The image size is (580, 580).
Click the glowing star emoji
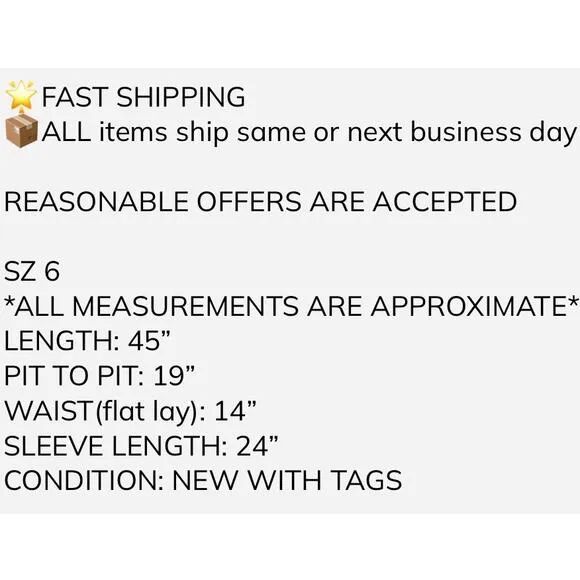[21, 95]
